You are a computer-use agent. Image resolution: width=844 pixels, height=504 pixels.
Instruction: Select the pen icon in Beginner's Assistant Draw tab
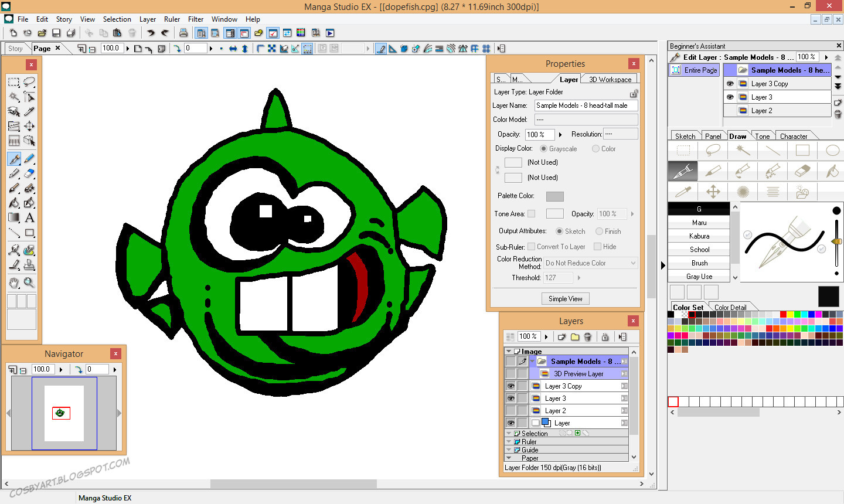[683, 171]
